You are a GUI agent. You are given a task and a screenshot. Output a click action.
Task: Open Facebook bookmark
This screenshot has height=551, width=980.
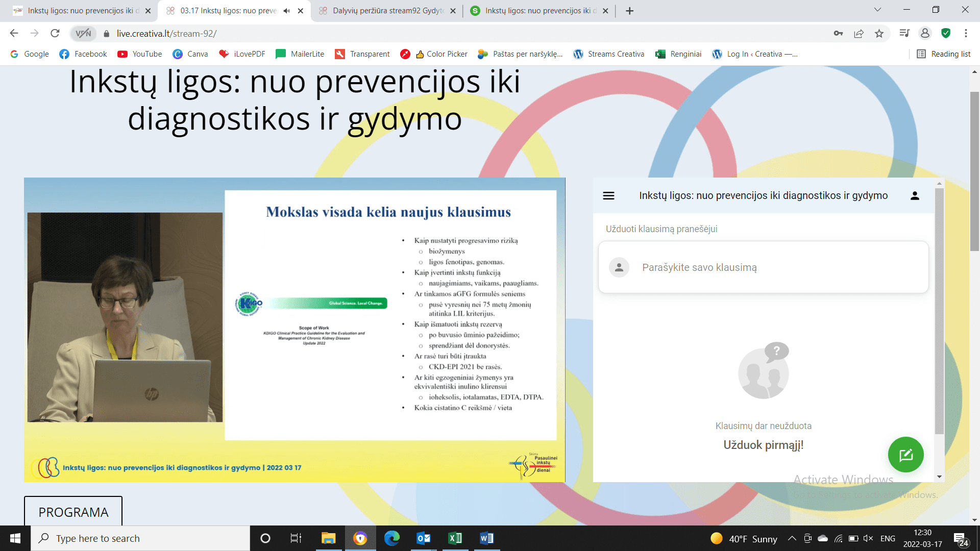[x=83, y=54]
